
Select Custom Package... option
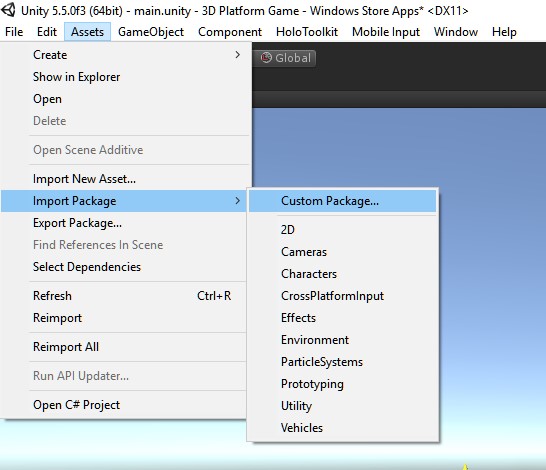(x=343, y=201)
